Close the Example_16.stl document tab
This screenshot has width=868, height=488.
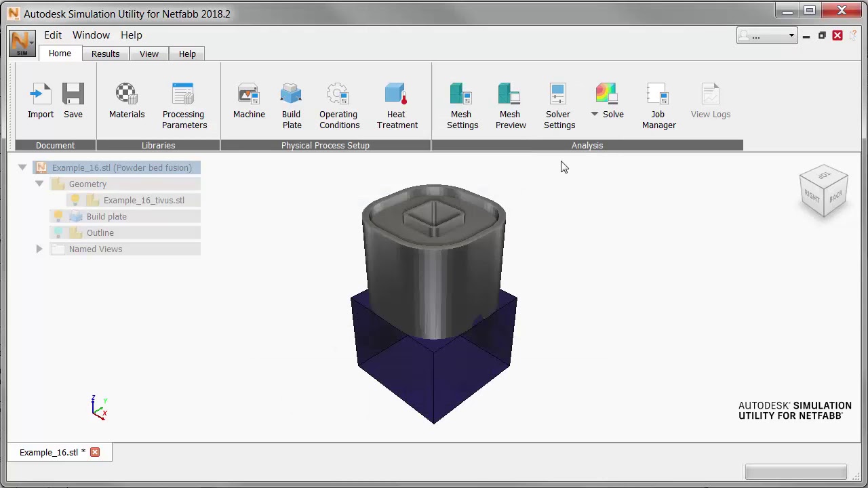coord(95,452)
